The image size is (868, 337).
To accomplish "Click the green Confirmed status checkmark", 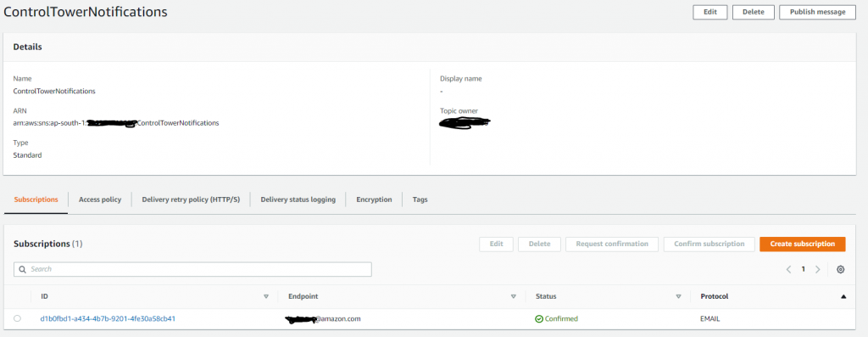I will point(538,318).
